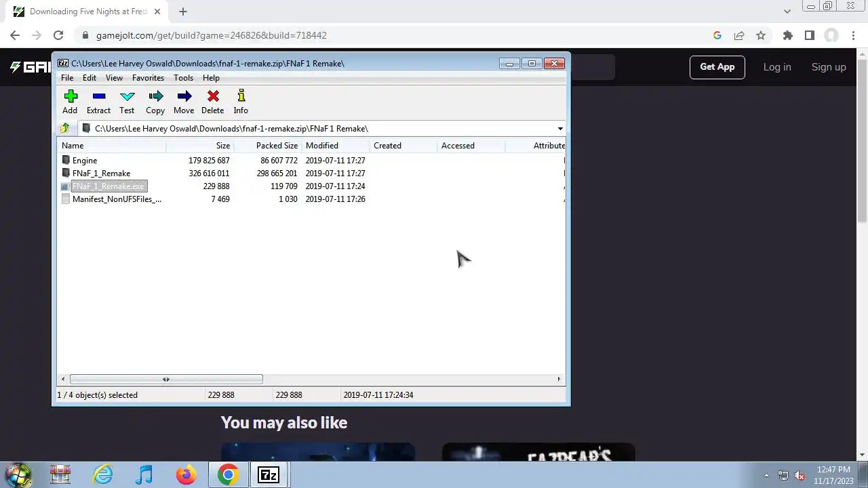This screenshot has height=488, width=868.
Task: Click the Sign up link
Action: tap(829, 67)
